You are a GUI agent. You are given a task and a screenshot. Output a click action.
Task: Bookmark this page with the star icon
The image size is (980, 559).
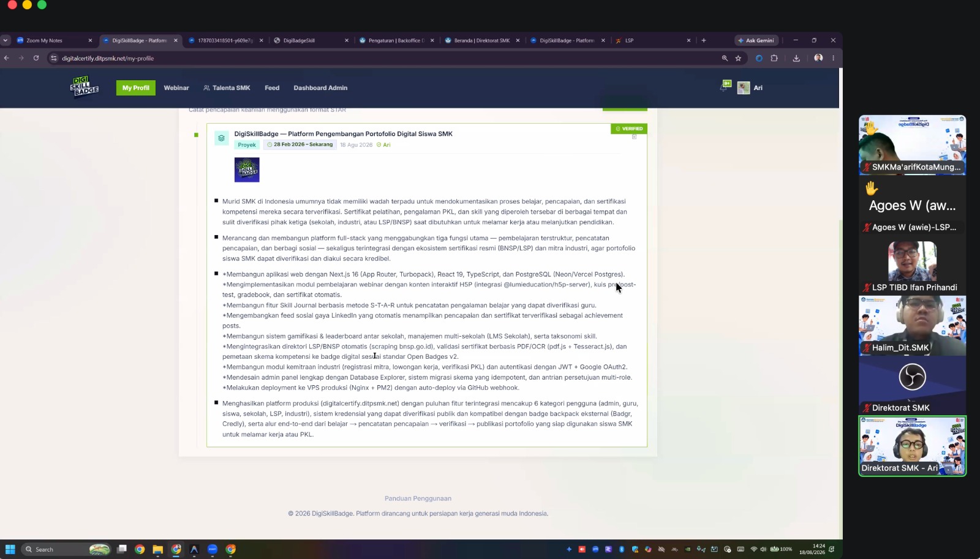pyautogui.click(x=738, y=58)
